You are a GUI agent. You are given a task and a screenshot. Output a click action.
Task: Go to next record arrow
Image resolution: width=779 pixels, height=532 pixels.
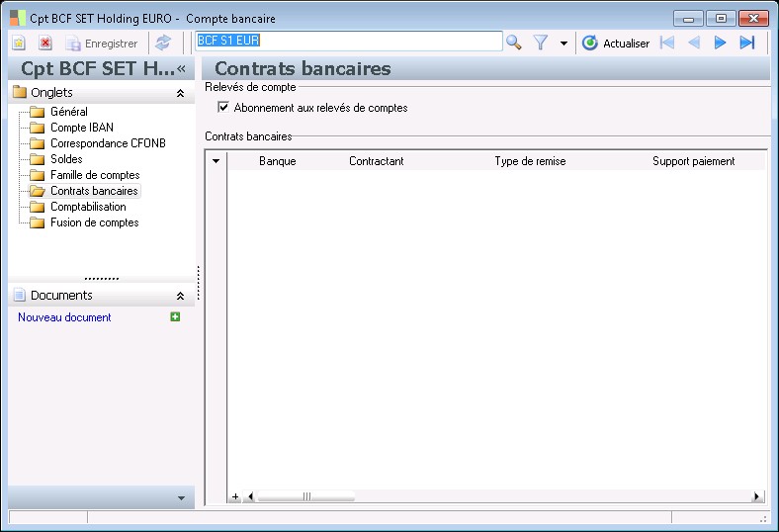pos(720,43)
